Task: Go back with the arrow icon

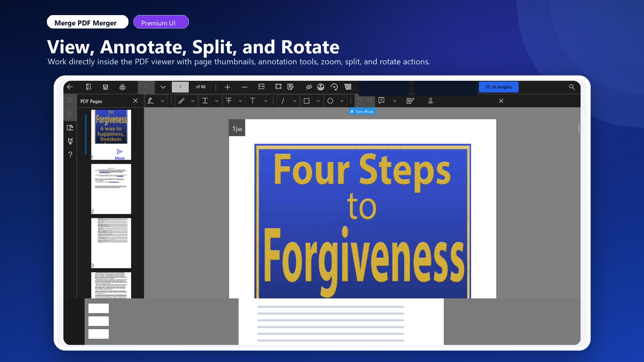Action: pos(70,87)
